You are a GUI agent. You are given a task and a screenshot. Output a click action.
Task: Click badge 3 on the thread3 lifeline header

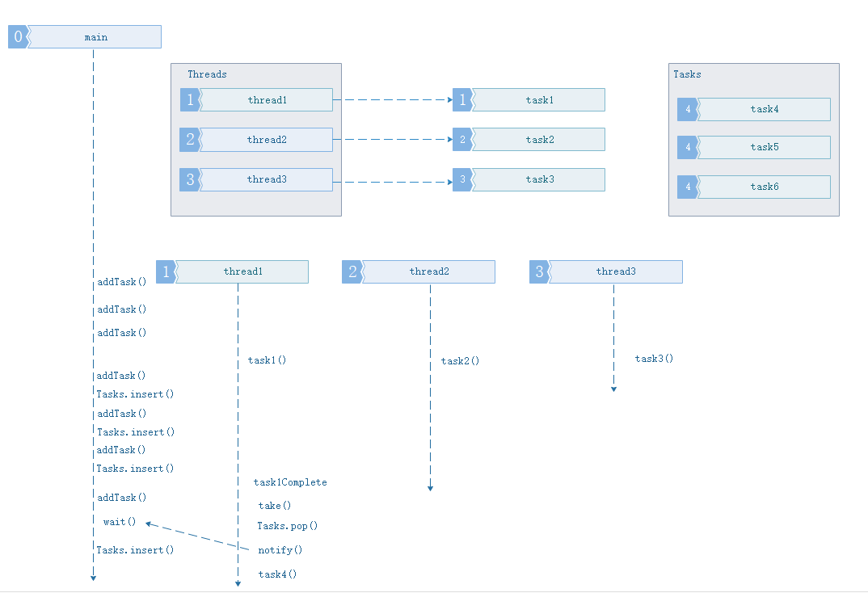pos(539,271)
